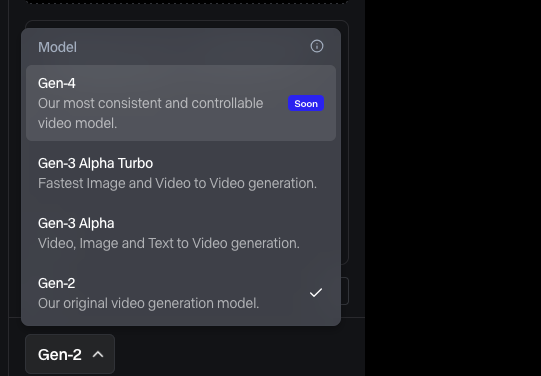This screenshot has height=376, width=541.
Task: Select the Gen-3 Alpha model entry
Action: 181,233
